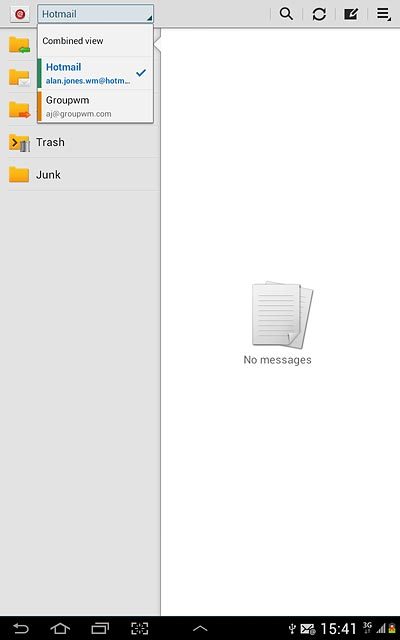Tap the red email app icon
Image resolution: width=400 pixels, height=640 pixels.
click(20, 14)
